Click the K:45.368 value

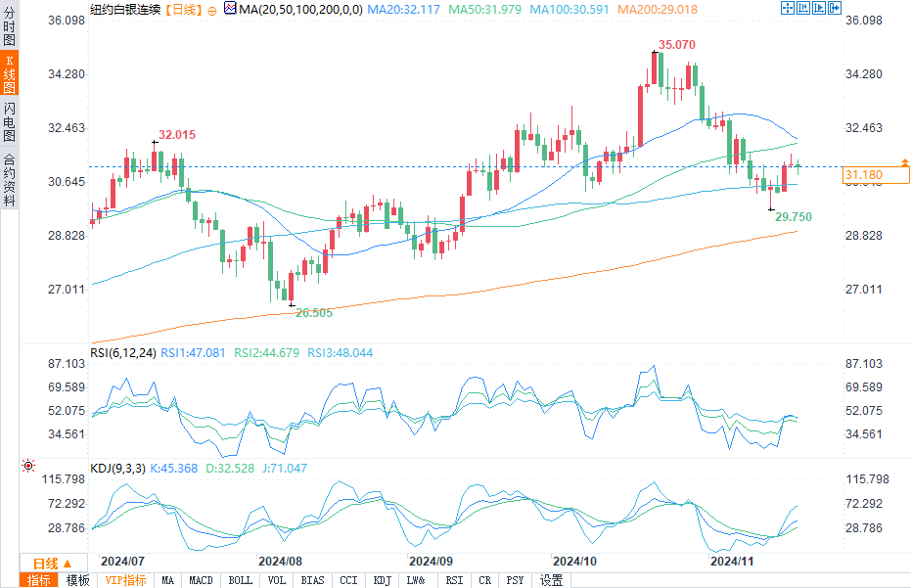point(174,469)
